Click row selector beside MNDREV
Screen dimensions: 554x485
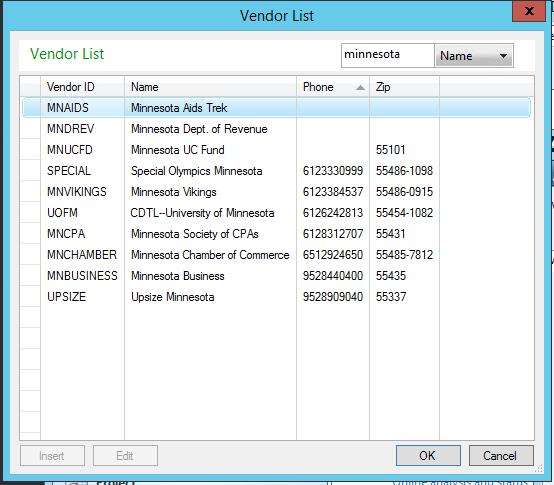tap(30, 129)
